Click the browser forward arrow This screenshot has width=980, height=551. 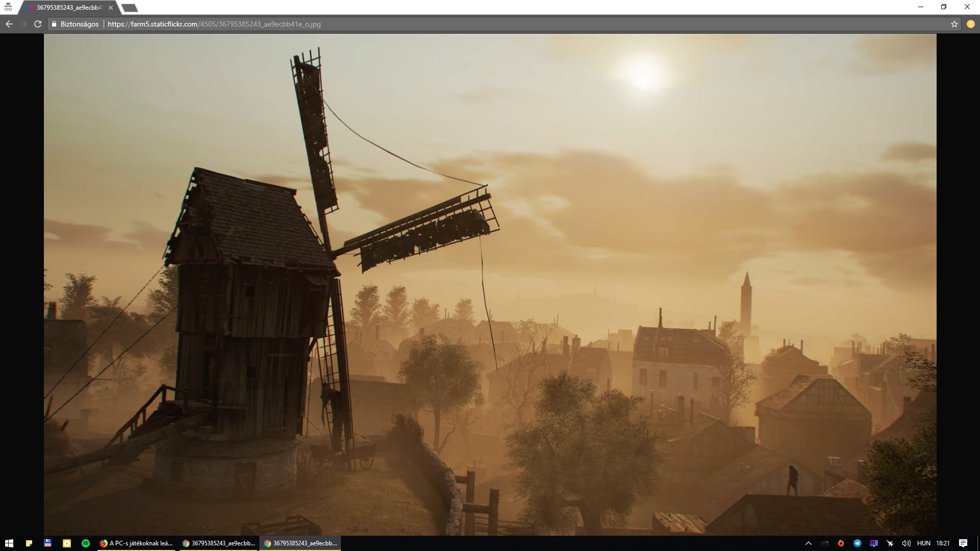pyautogui.click(x=23, y=24)
